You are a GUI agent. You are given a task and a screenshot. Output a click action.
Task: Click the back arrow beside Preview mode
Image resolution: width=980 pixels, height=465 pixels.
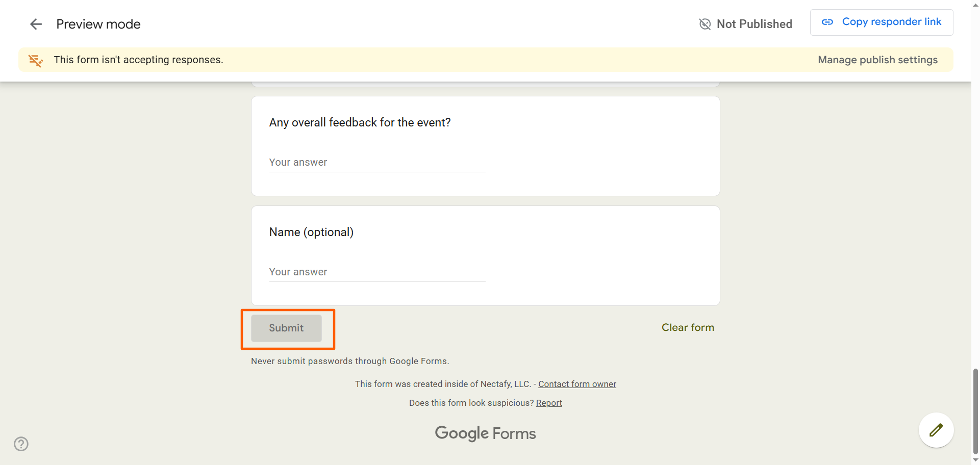36,24
